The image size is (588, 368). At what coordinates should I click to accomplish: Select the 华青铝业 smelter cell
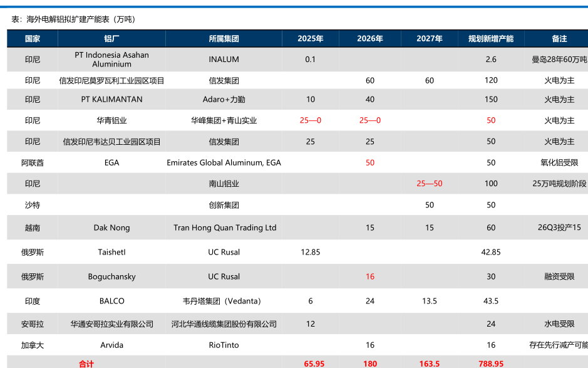[111, 120]
